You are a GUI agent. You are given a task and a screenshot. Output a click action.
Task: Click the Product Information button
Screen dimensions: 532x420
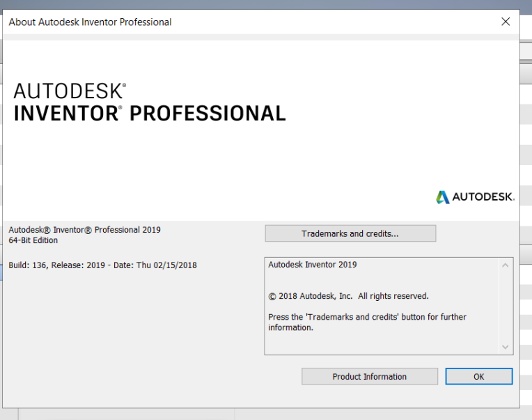tap(370, 377)
